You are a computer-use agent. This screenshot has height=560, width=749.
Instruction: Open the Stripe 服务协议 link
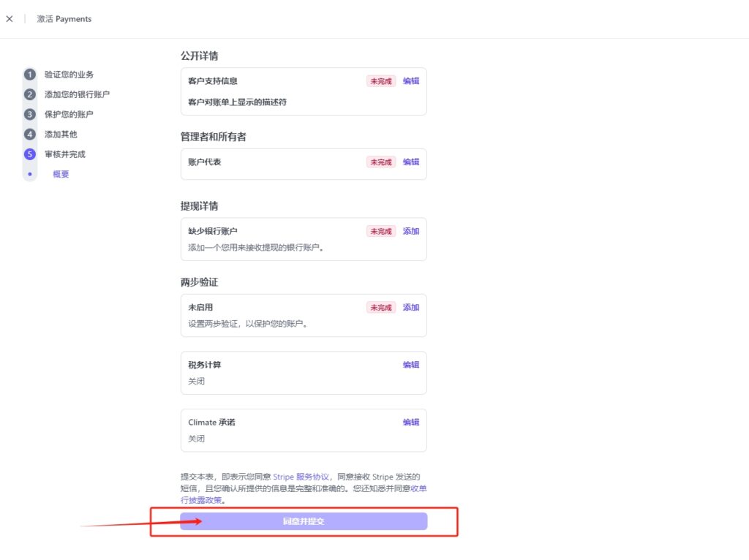[x=301, y=477]
